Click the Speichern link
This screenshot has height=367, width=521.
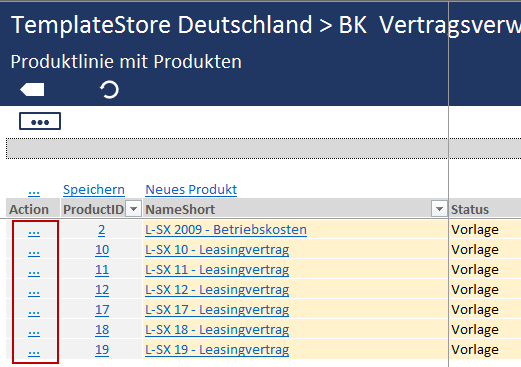(94, 190)
